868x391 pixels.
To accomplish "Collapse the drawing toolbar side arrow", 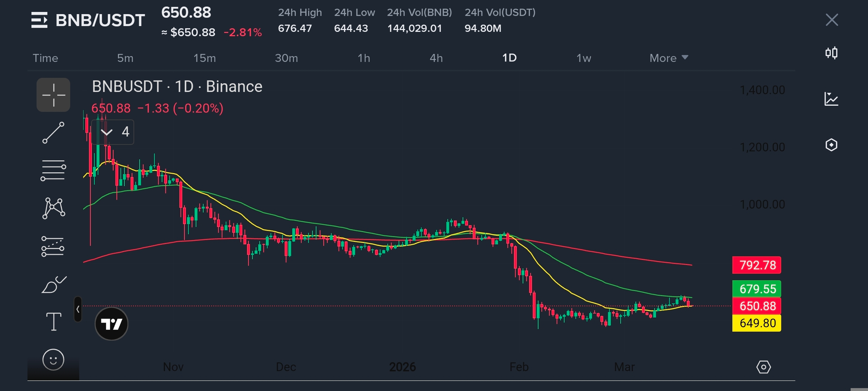I will (78, 309).
